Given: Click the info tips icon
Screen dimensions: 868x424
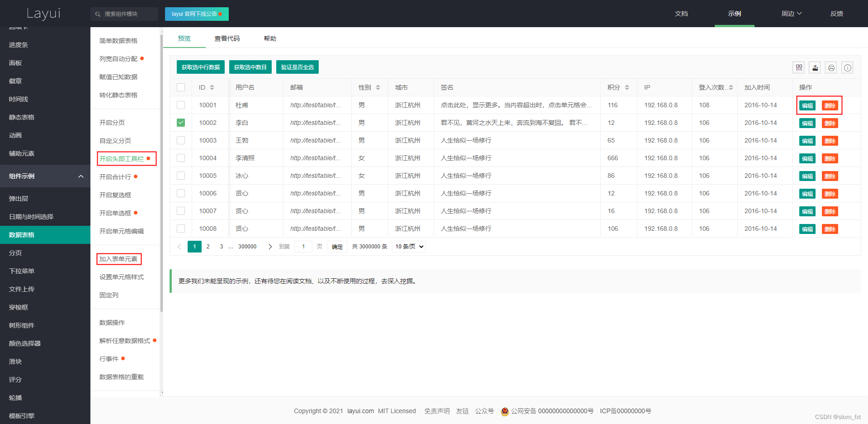Looking at the screenshot, I should click(x=848, y=68).
